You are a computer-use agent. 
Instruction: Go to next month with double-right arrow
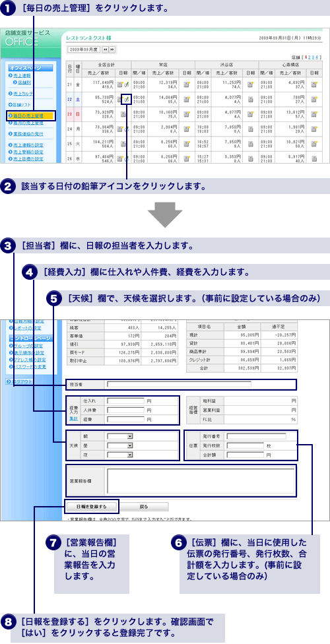pos(112,49)
